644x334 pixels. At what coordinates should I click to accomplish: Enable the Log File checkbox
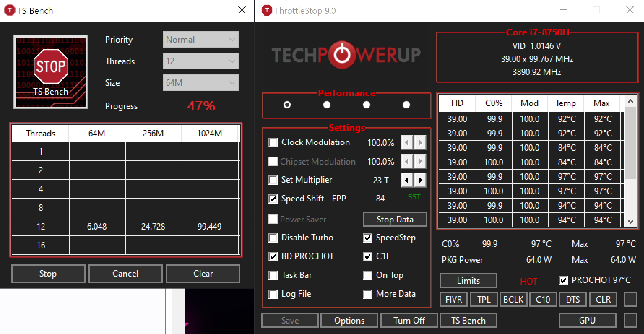tap(273, 294)
